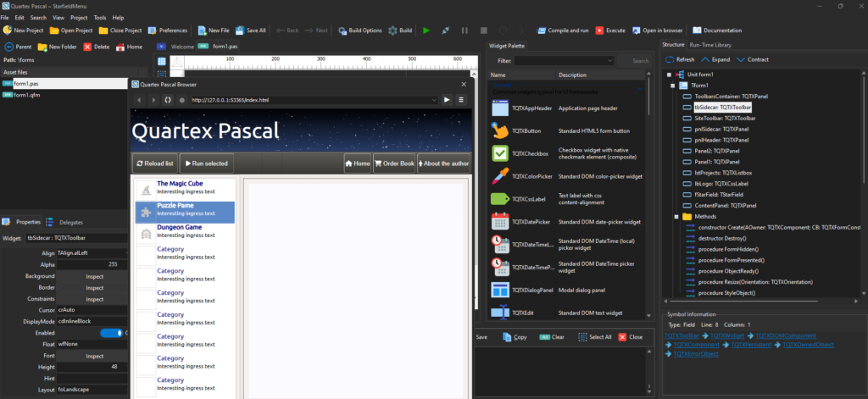Open Build Options from the toolbar
The width and height of the screenshot is (868, 399).
tap(342, 30)
